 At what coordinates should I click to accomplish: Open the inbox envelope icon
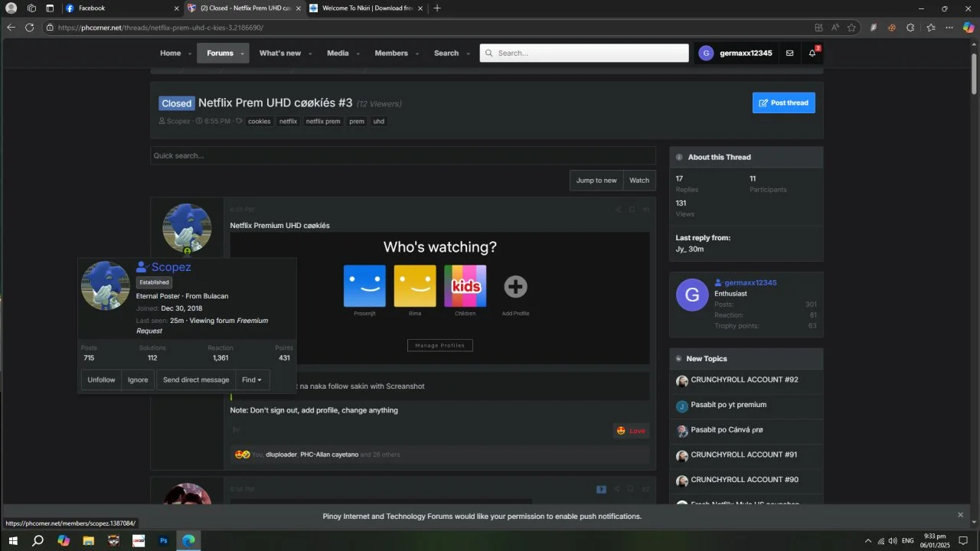[x=789, y=54]
